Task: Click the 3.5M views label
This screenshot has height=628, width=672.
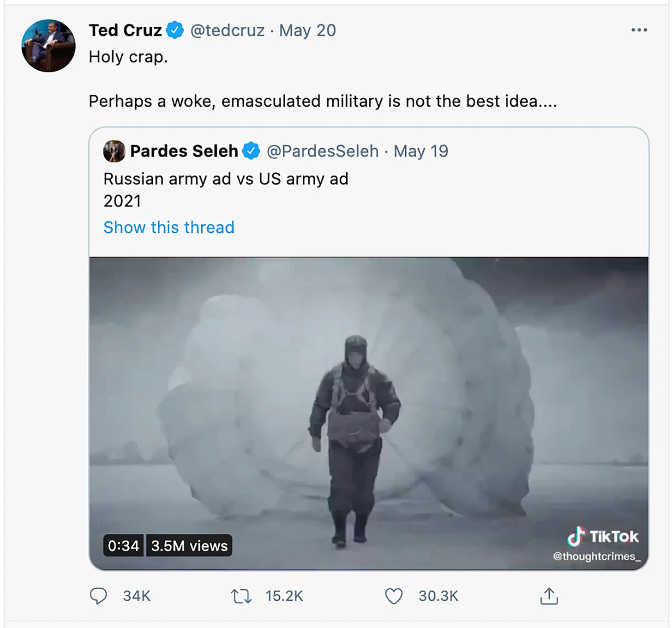Action: coord(189,546)
